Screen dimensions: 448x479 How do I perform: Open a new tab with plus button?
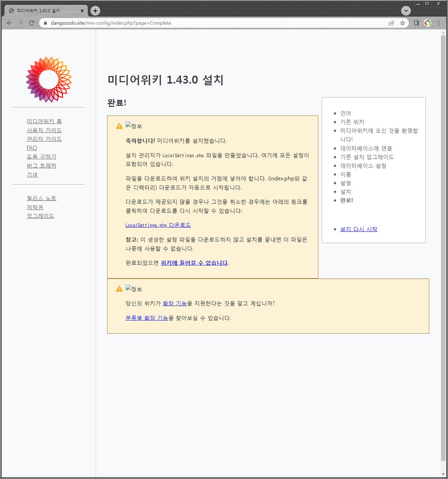(95, 11)
